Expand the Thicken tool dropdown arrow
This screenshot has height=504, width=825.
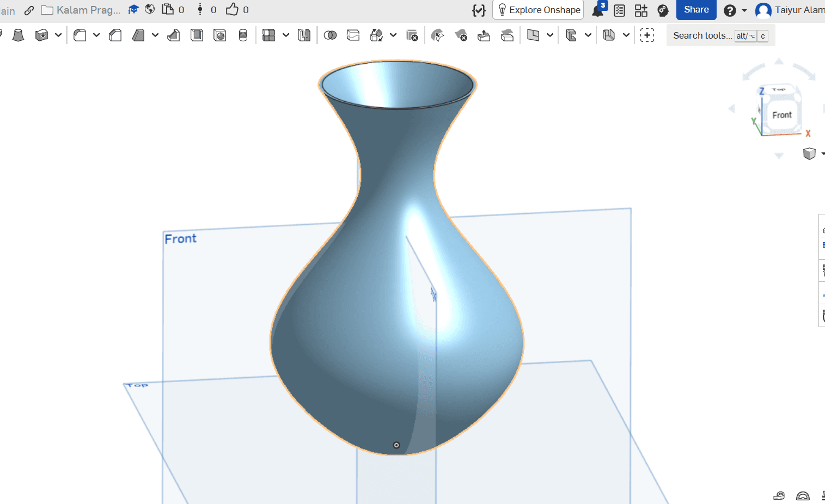pos(58,35)
